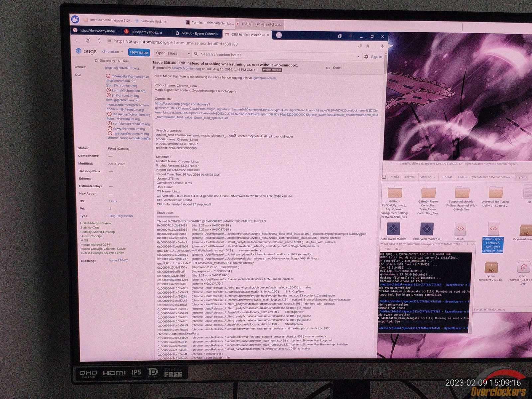Open owner link jorgelo@chromium.org
This screenshot has width=532, height=399.
click(122, 68)
